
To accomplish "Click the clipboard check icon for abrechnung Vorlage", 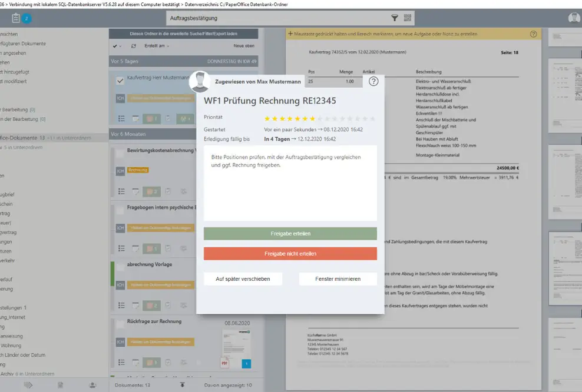I will [x=168, y=305].
